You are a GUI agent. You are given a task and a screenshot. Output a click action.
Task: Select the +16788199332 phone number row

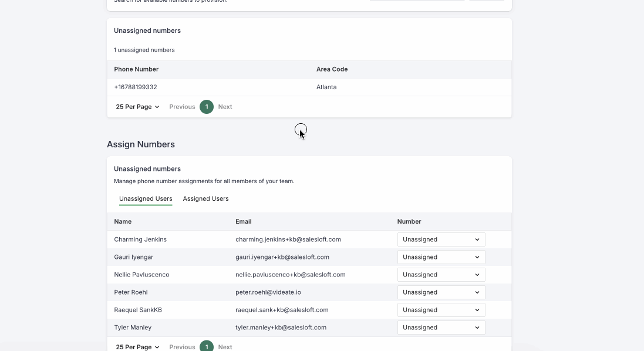click(x=136, y=87)
